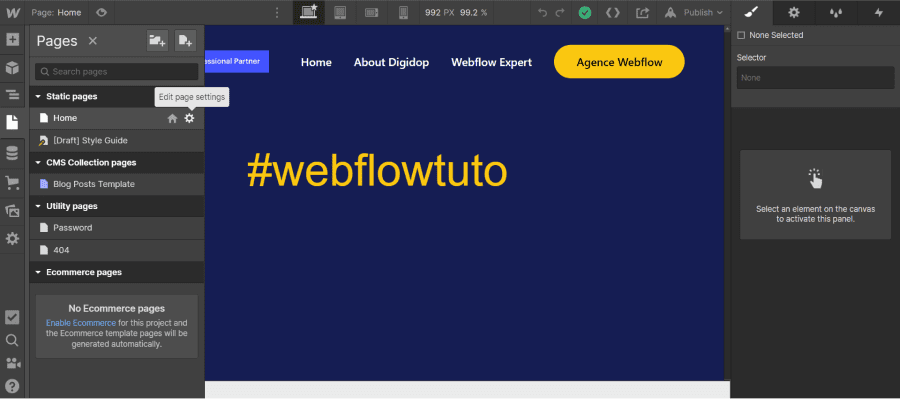Screen dimensions: 900x399
Task: Collapse the Ecommerce pages section
Action: (x=38, y=272)
